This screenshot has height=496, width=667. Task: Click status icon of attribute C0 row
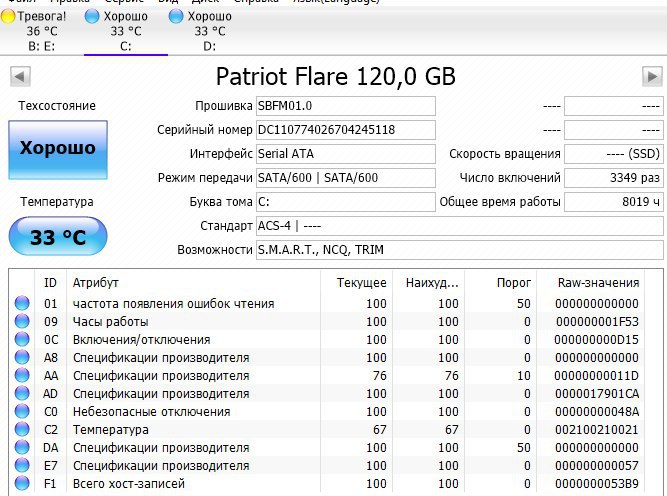click(22, 411)
